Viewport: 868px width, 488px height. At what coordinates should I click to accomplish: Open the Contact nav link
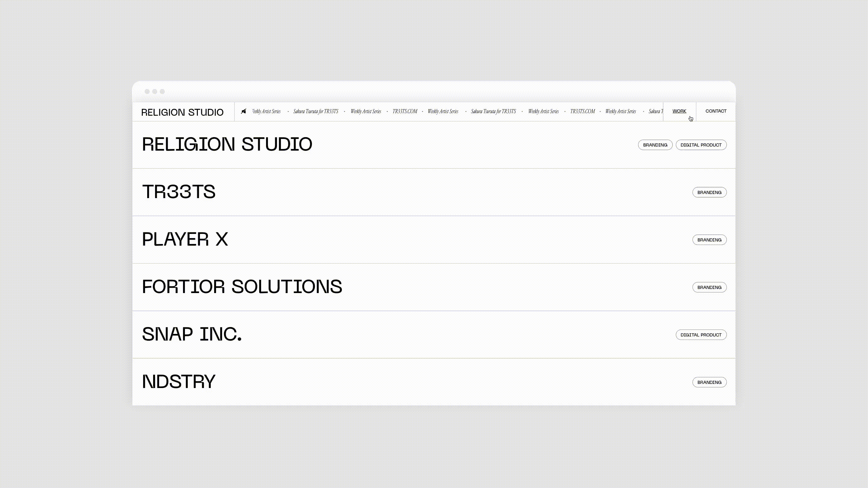click(x=716, y=111)
